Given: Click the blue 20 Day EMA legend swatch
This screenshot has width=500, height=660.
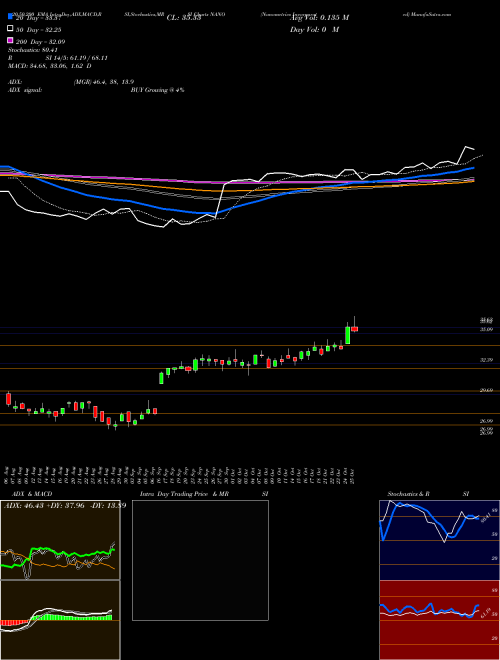Looking at the screenshot, I should 11,17.
